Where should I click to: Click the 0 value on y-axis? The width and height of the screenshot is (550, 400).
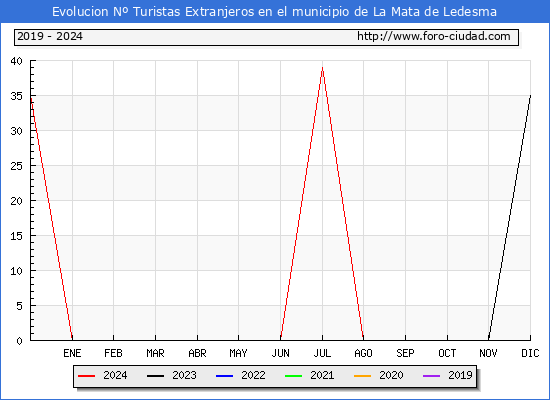pos(19,341)
